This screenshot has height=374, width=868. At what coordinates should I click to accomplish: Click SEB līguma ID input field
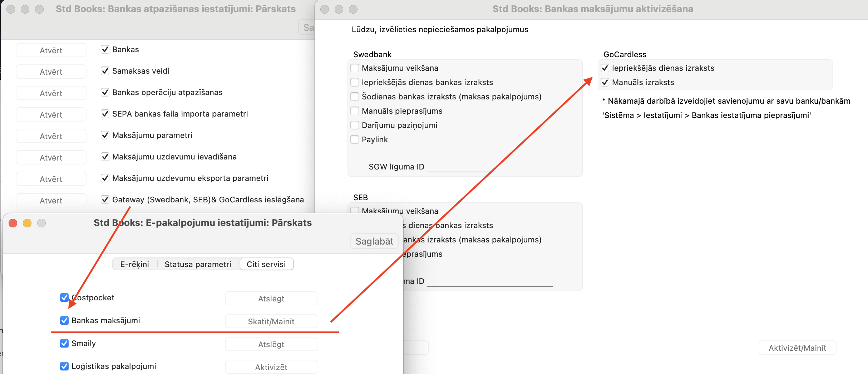coord(490,281)
